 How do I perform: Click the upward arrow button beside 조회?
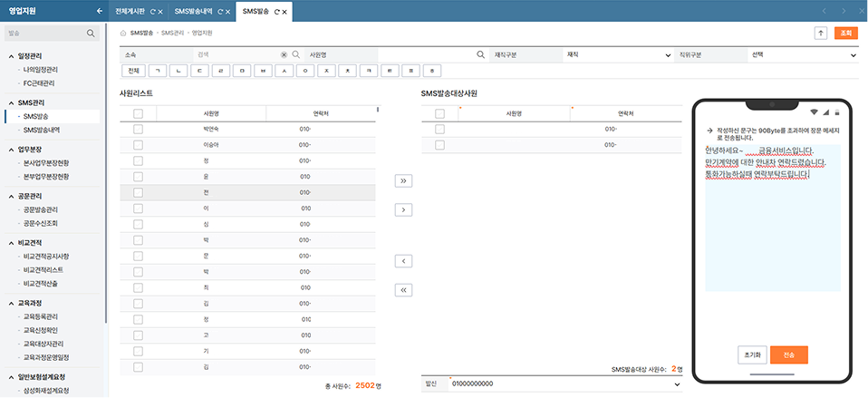[x=821, y=33]
